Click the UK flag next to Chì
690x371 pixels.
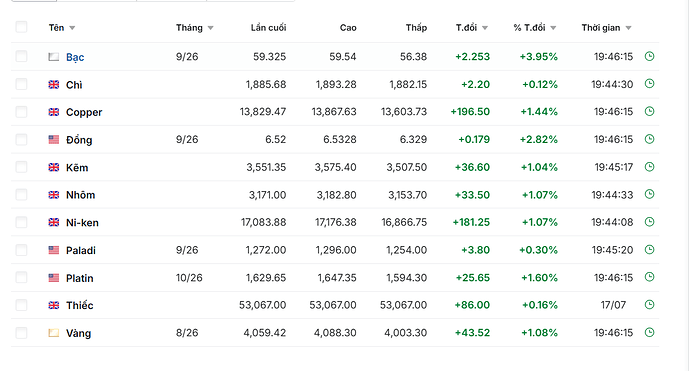(x=54, y=84)
